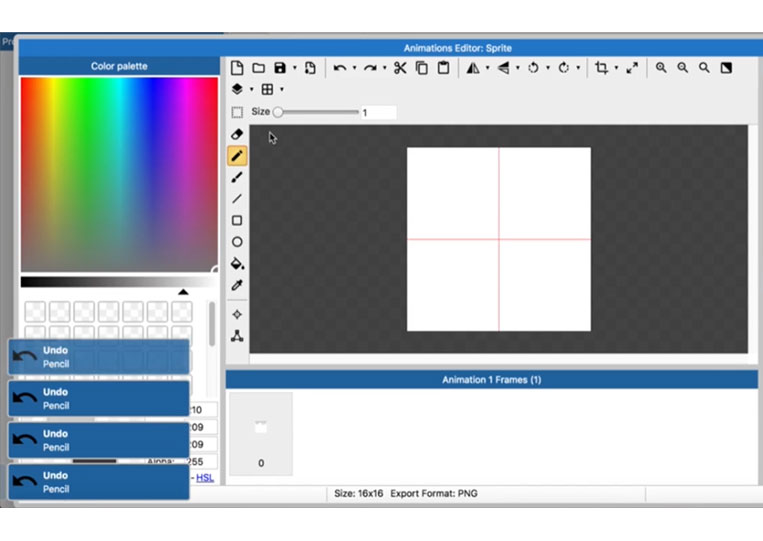This screenshot has width=763, height=541.
Task: Select animation frame 0 thumbnail
Action: tap(261, 433)
